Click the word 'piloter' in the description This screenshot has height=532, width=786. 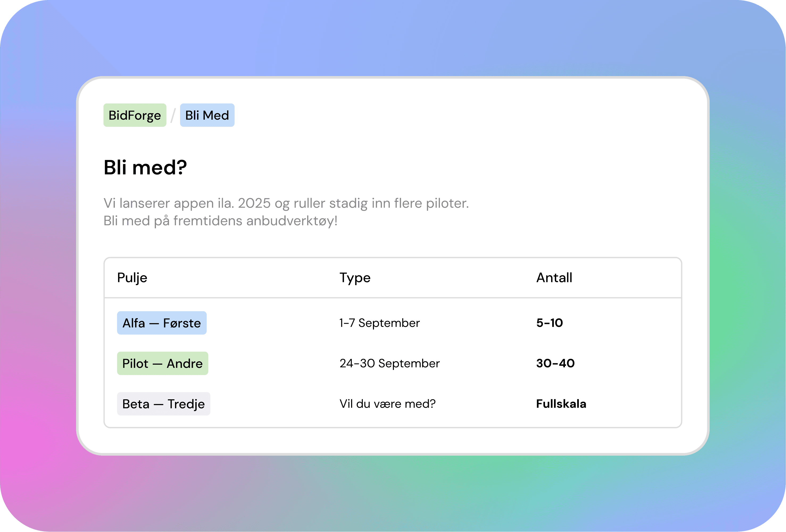pyautogui.click(x=446, y=203)
